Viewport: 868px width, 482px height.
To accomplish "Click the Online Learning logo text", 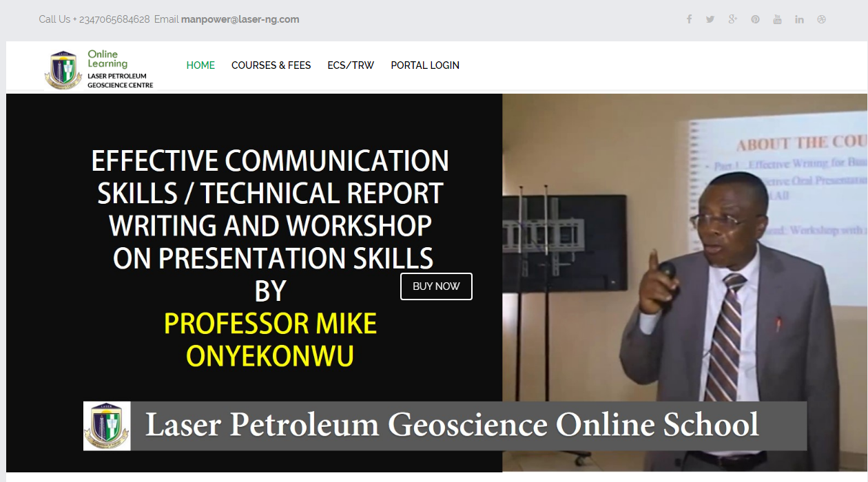I will click(107, 59).
